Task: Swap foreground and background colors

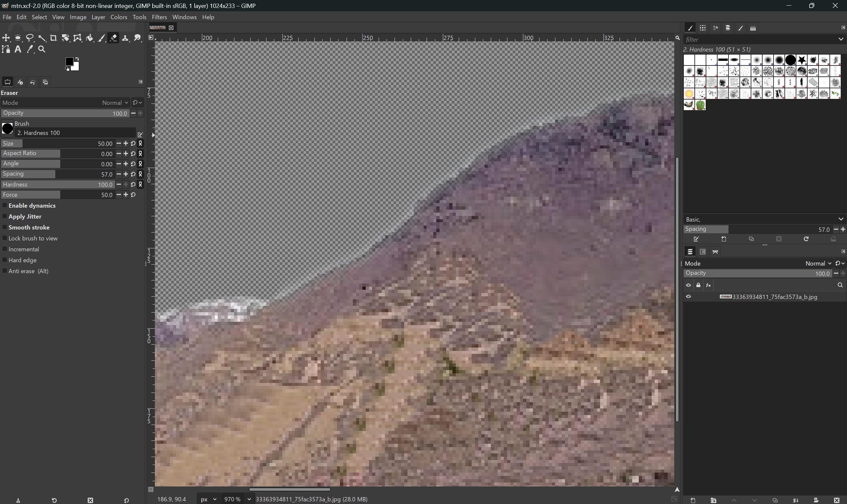Action: point(77,59)
